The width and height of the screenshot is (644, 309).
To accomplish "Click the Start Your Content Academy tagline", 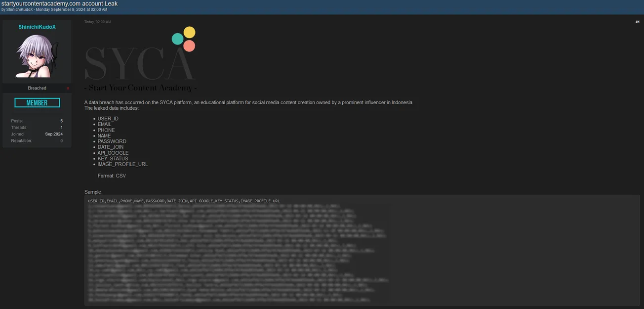I will pyautogui.click(x=141, y=88).
